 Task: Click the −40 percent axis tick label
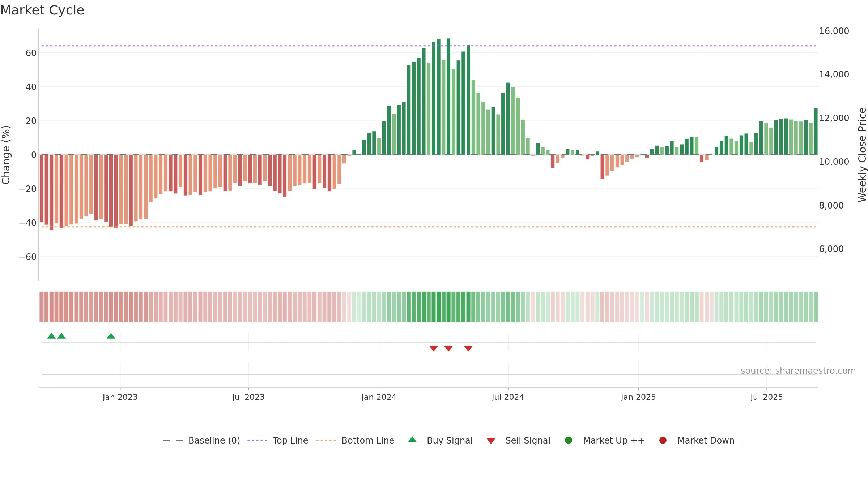coord(28,223)
